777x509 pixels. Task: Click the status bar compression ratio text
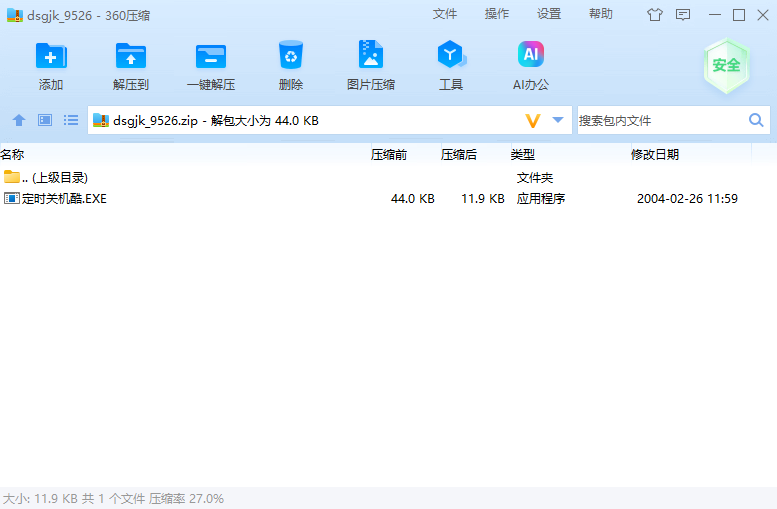pos(186,499)
